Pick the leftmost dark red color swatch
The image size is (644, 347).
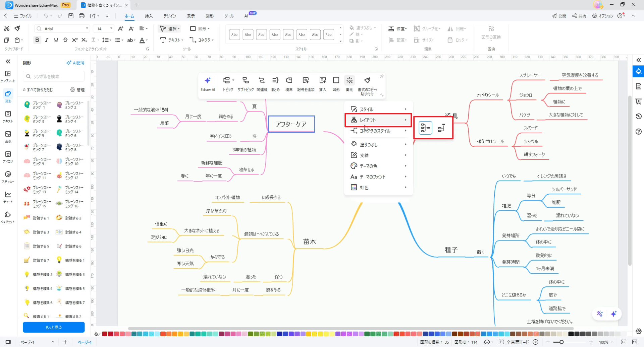point(105,334)
